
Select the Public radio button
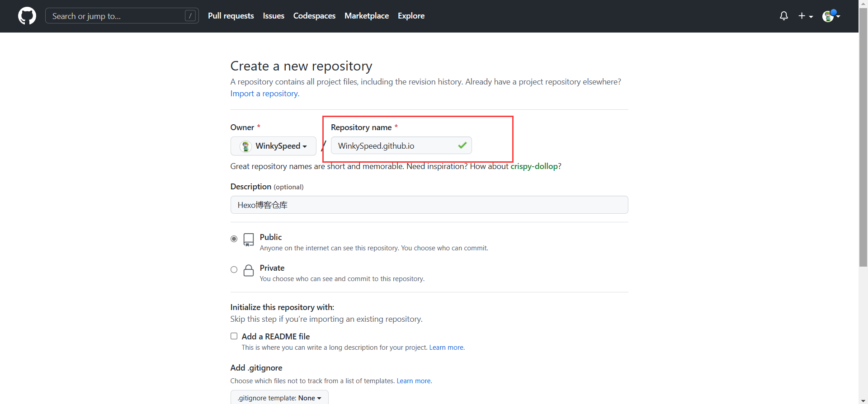(x=234, y=239)
